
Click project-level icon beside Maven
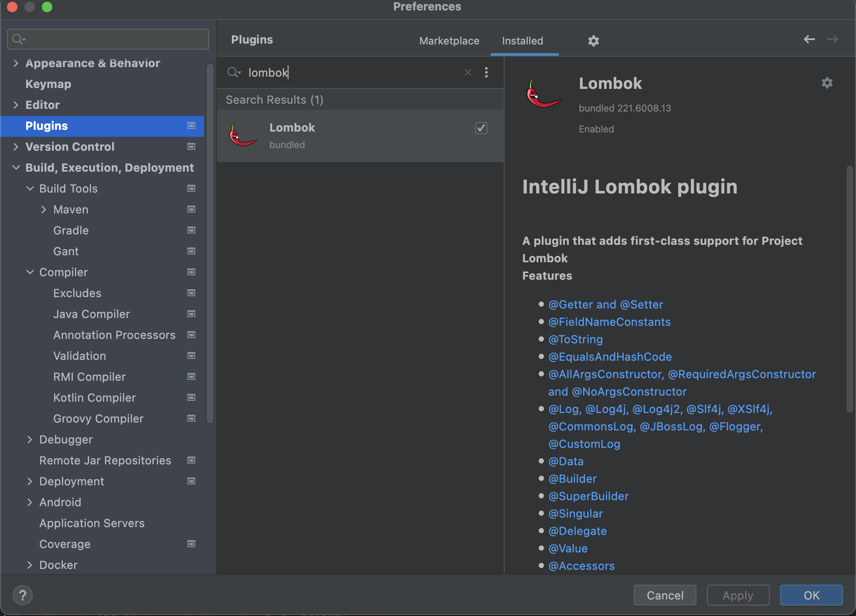pos(191,210)
